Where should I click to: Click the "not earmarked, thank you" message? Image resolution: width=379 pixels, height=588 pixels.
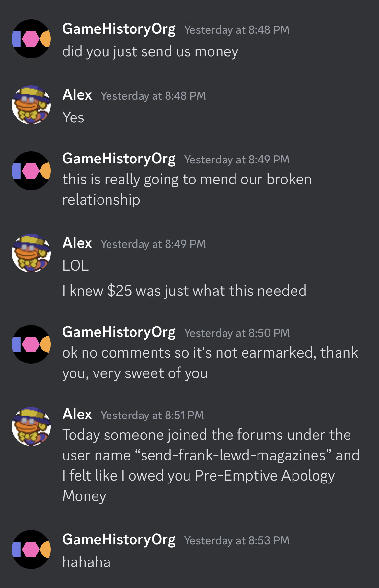[x=210, y=363]
